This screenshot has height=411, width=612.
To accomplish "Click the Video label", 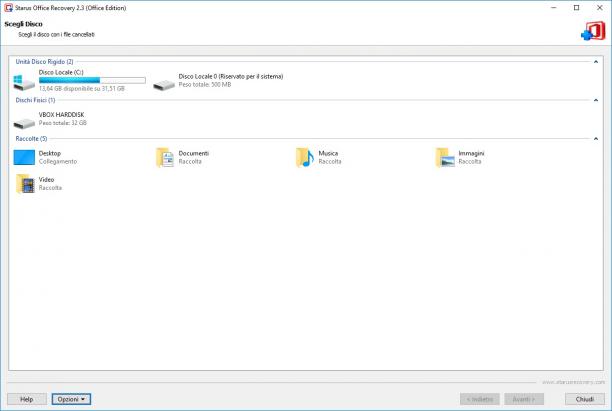I will pos(46,180).
